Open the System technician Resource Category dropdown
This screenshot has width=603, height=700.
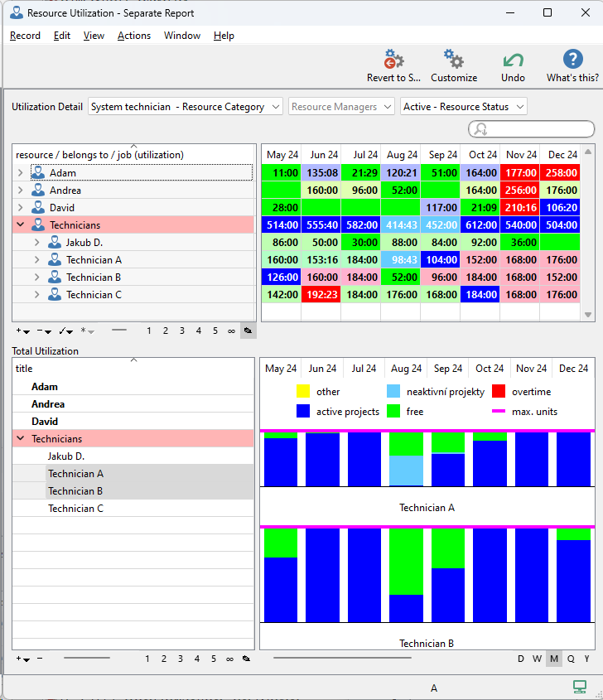tap(185, 107)
